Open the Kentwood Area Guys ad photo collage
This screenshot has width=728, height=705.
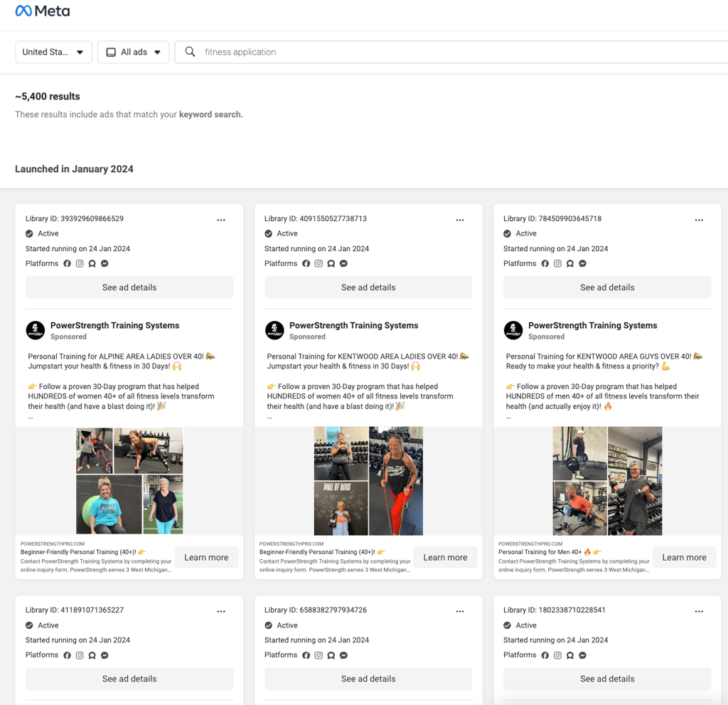tap(607, 480)
